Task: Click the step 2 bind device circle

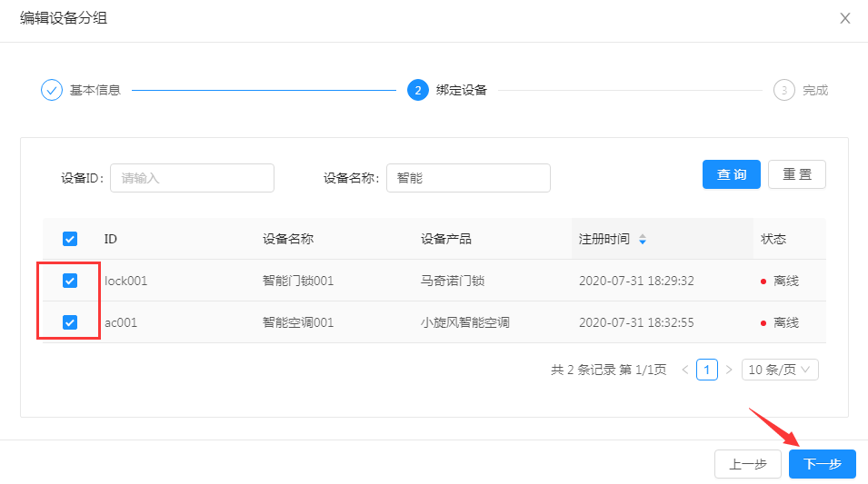Action: click(x=418, y=90)
